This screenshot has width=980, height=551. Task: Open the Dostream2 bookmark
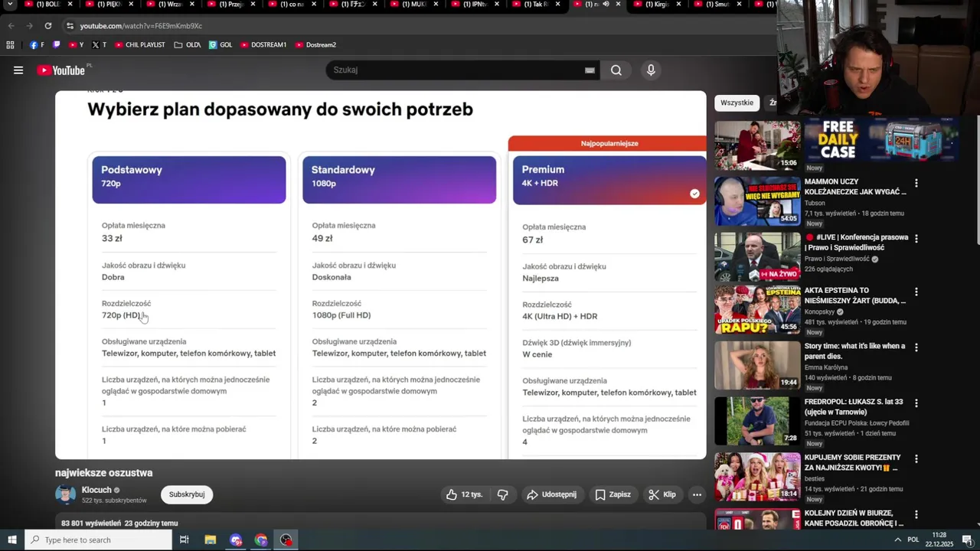pyautogui.click(x=315, y=45)
